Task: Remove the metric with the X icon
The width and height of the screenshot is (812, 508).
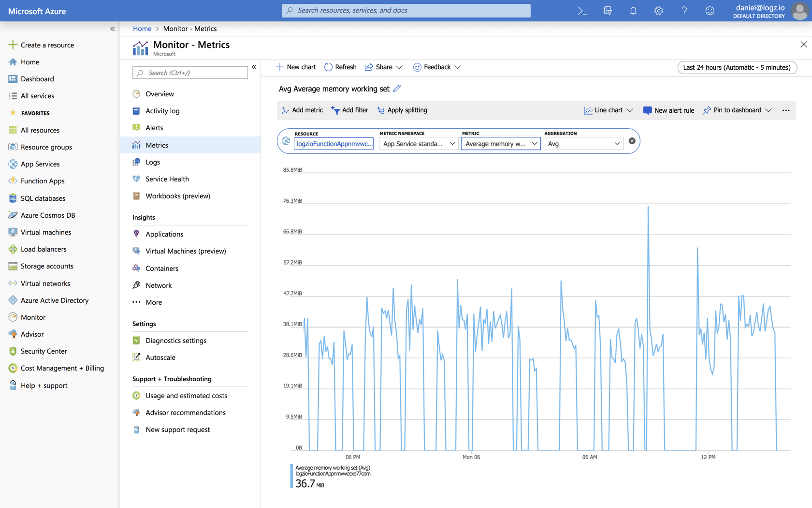Action: (x=632, y=141)
